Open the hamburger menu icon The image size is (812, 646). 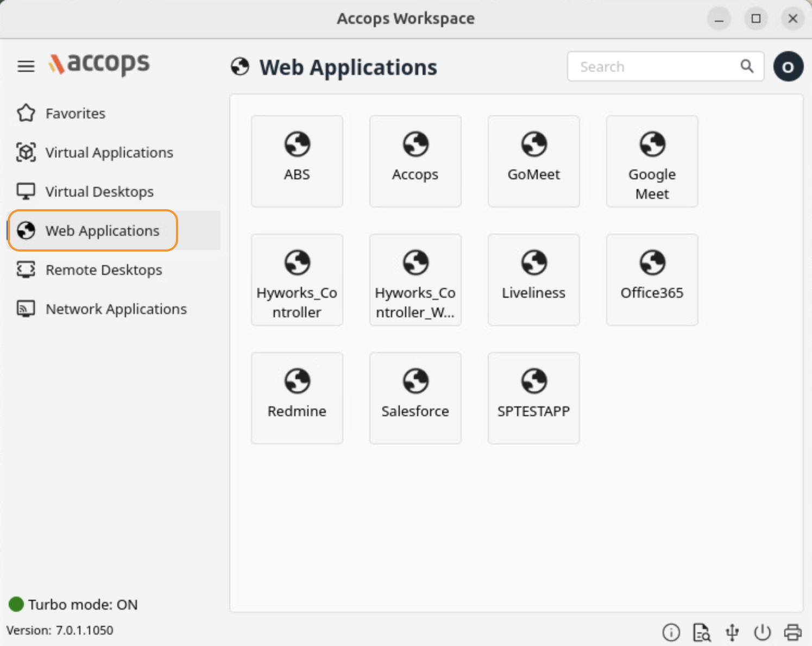click(x=26, y=66)
